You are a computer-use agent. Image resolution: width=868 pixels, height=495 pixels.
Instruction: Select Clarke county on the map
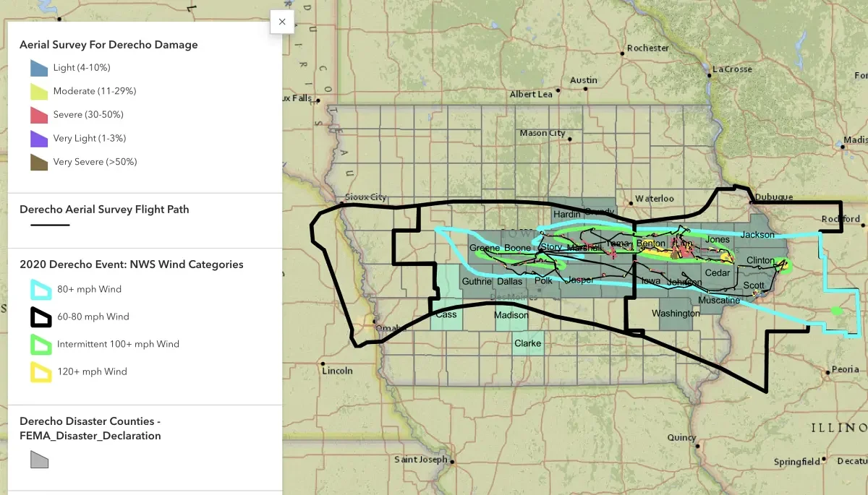[527, 343]
